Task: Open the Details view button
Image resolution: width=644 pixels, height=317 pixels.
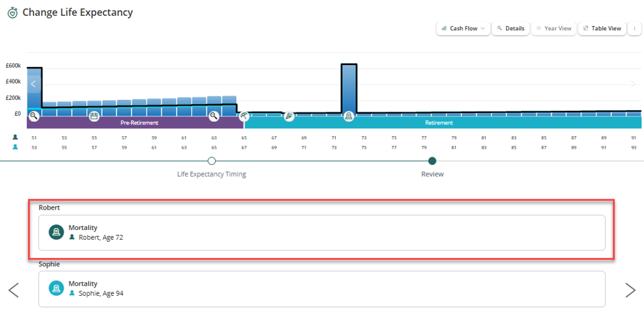Action: (510, 29)
